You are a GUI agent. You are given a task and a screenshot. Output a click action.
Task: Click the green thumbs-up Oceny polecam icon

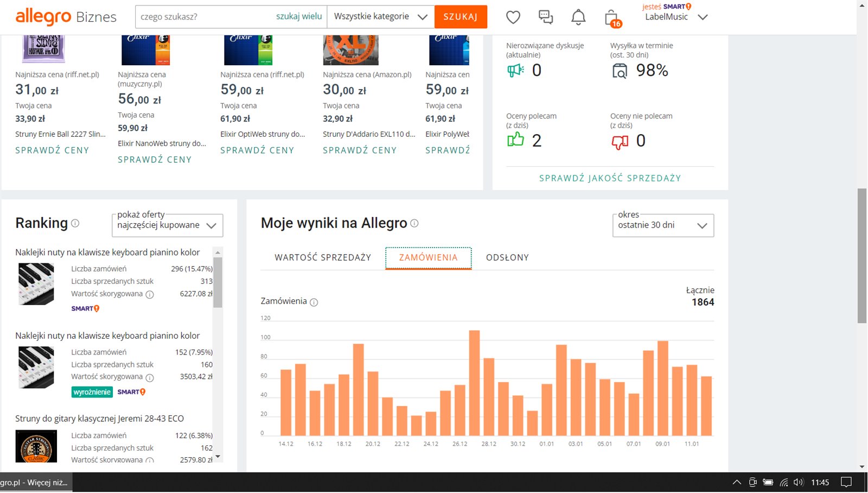click(515, 140)
